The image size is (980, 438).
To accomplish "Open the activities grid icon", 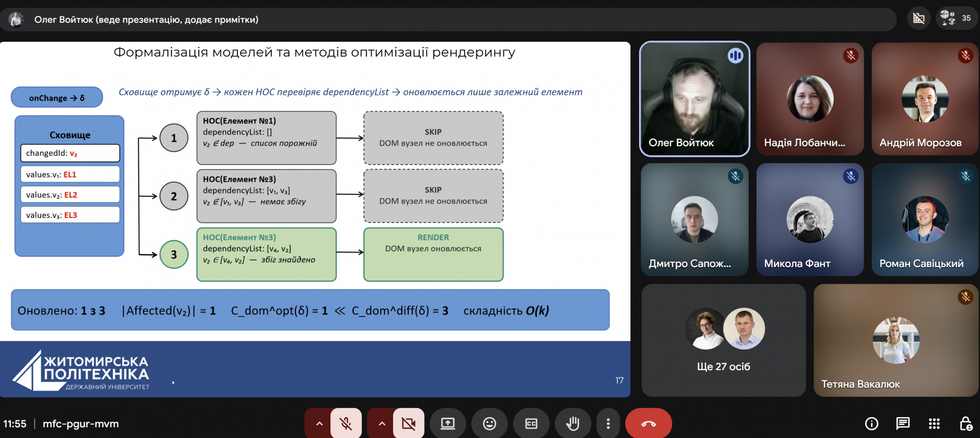I will [934, 424].
